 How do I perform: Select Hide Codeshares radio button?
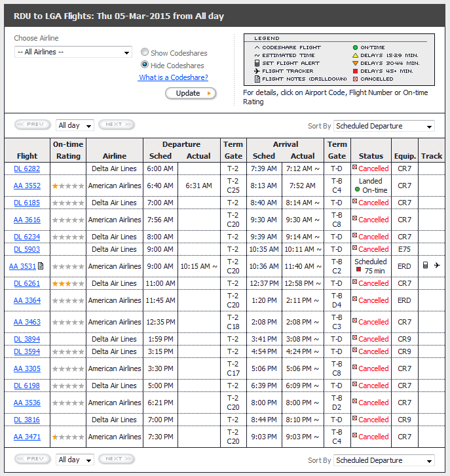(x=145, y=64)
